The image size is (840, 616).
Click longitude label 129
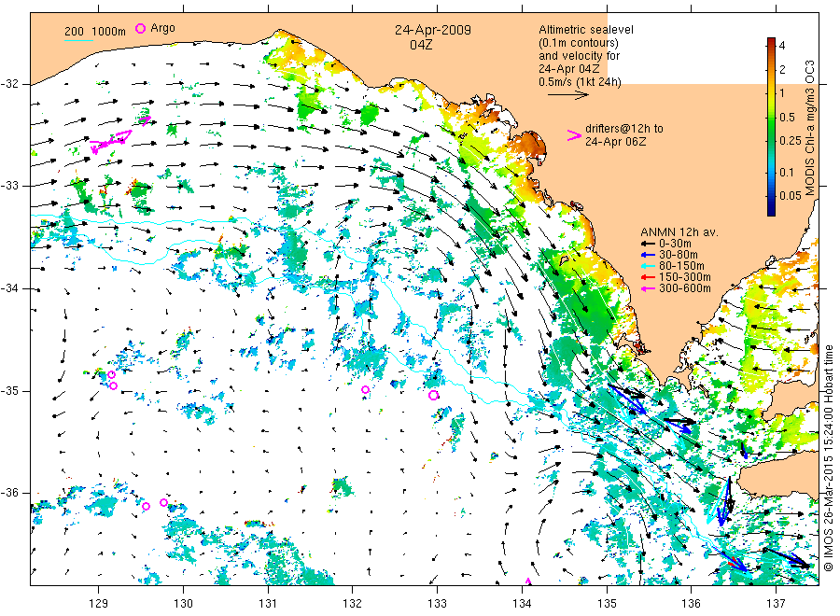pos(99,604)
